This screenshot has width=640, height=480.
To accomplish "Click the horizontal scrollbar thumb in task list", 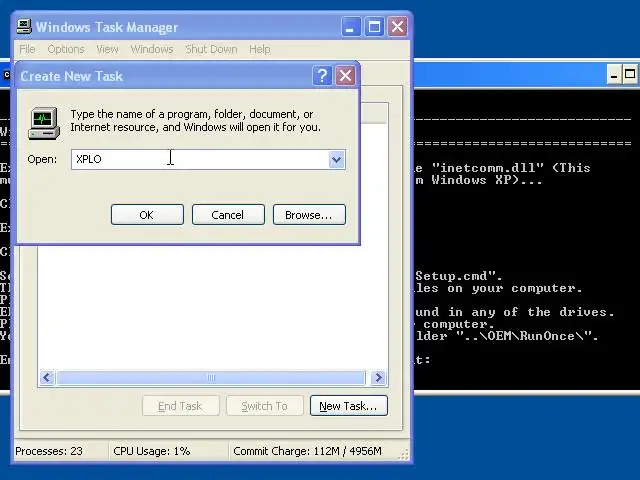I will (211, 378).
